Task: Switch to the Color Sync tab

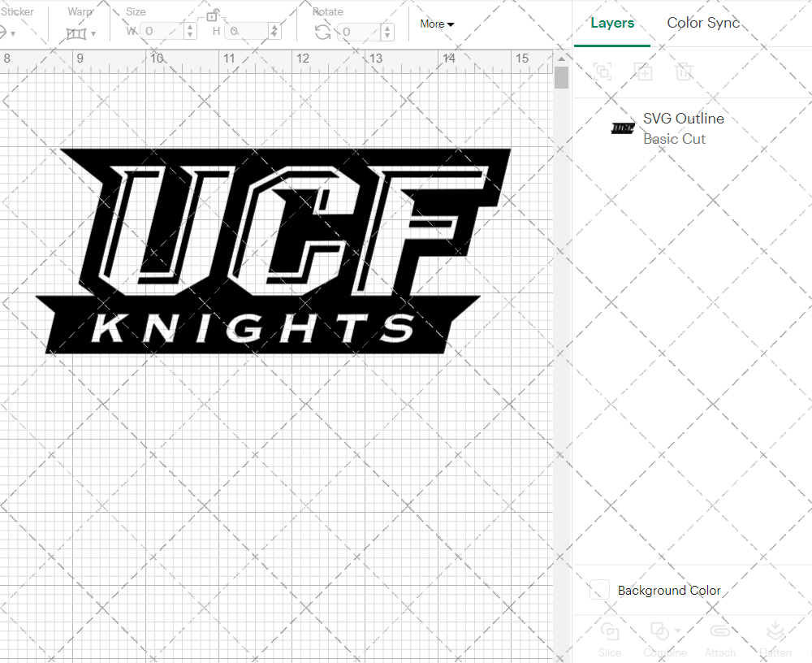Action: [702, 23]
